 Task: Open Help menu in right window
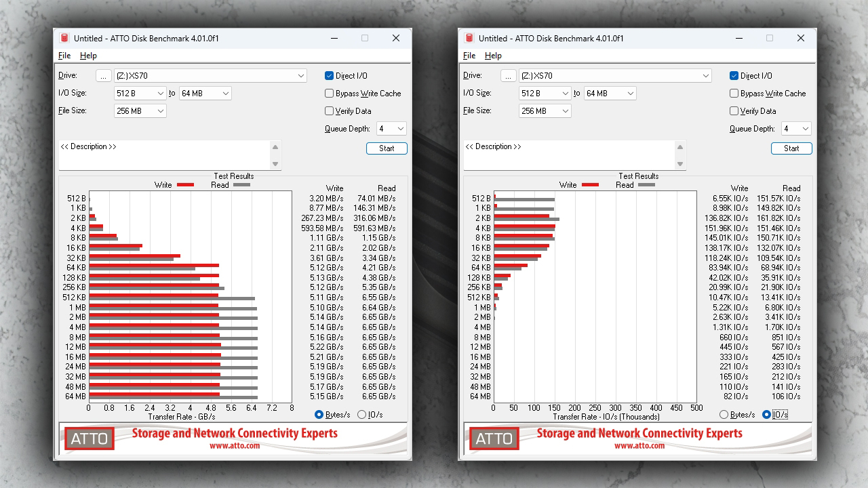click(493, 56)
